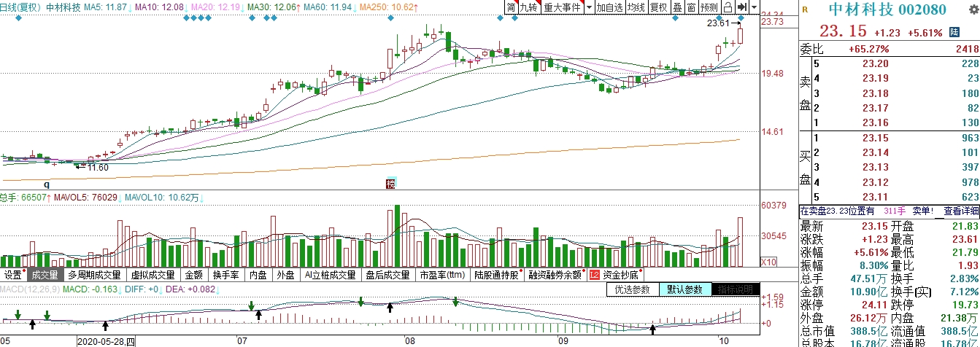Click the R margin-trading badge by the stock name
This screenshot has width=980, height=347.
[805, 10]
